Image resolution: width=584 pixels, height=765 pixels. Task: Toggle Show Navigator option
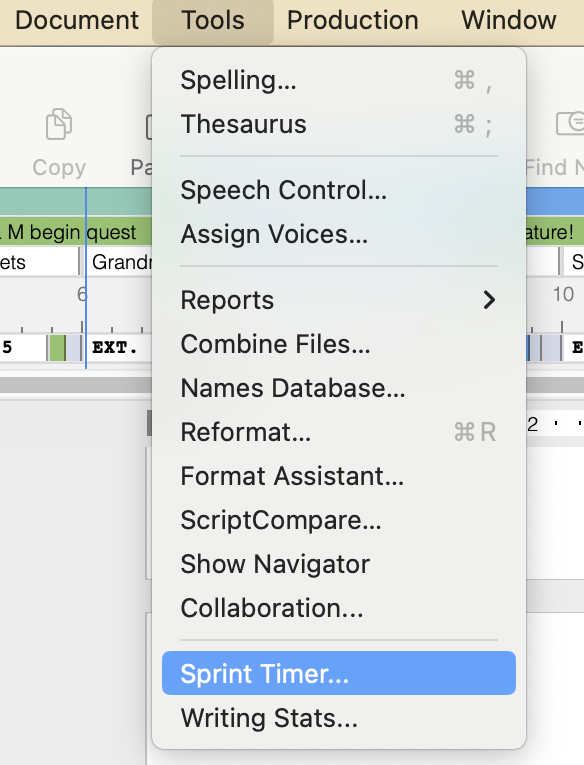(x=339, y=564)
